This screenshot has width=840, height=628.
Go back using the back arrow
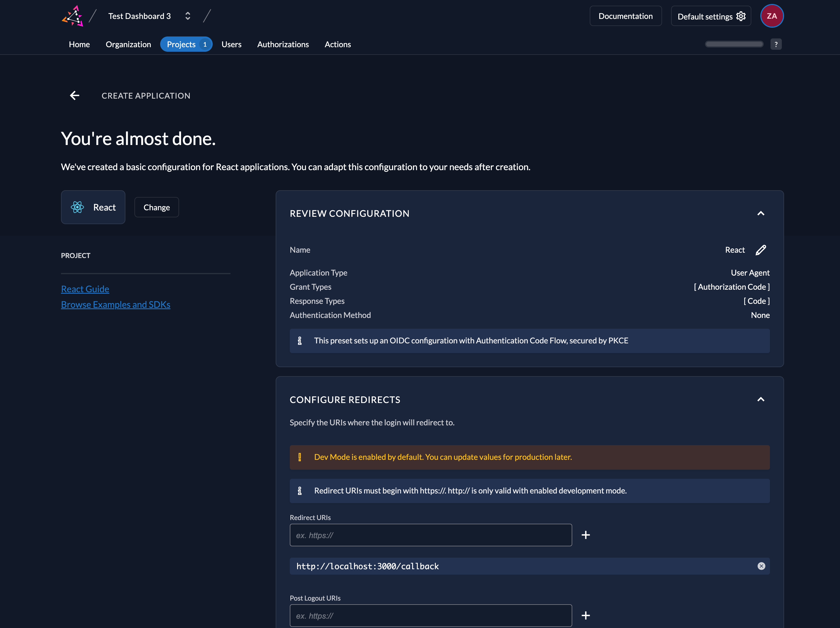pyautogui.click(x=75, y=95)
